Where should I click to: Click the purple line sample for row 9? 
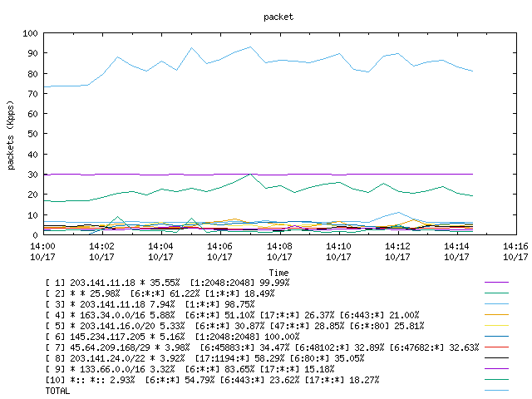coord(497,369)
